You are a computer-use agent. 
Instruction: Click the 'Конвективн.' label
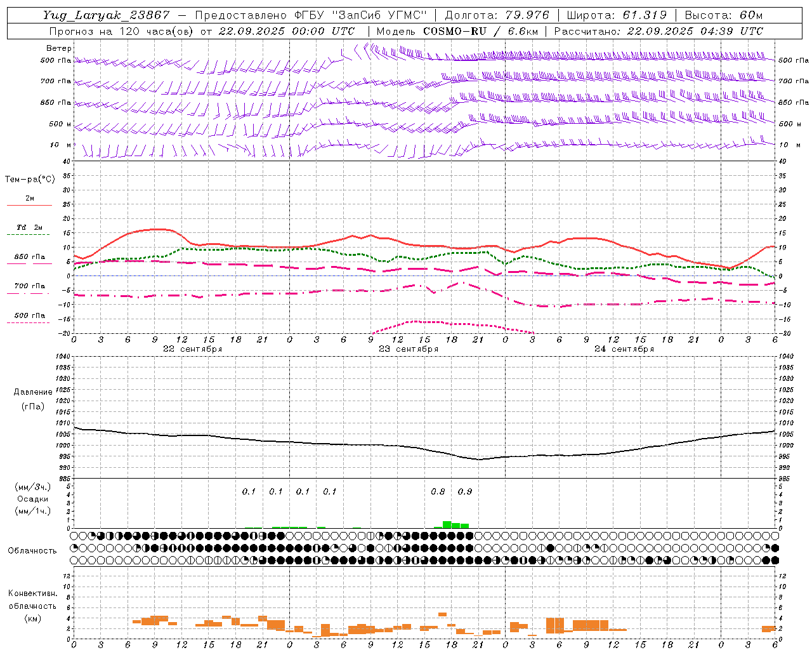coord(32,594)
